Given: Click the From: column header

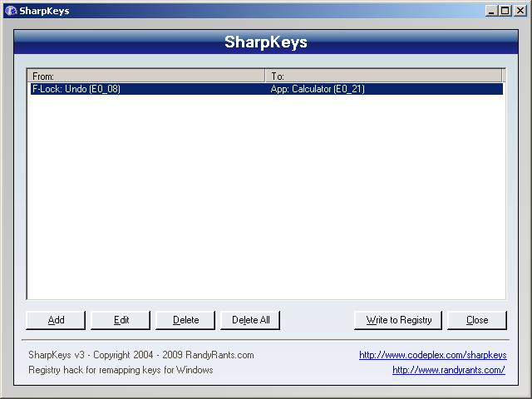Looking at the screenshot, I should 146,76.
